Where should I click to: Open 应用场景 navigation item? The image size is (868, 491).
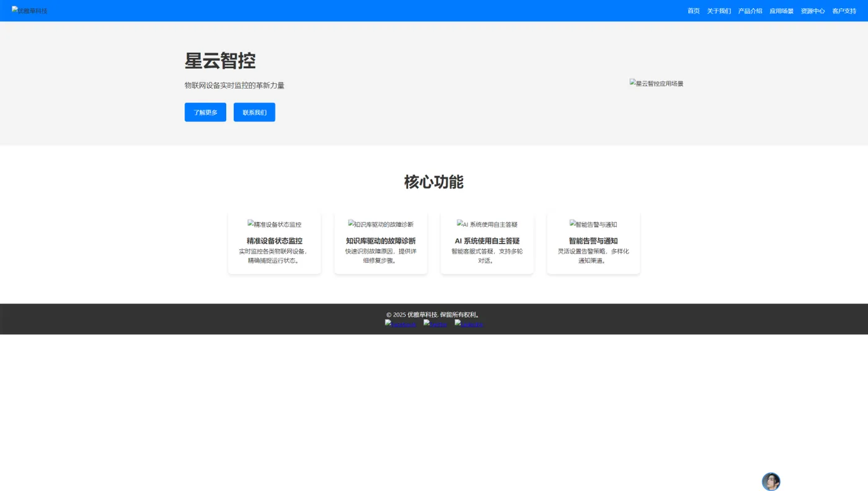point(782,11)
